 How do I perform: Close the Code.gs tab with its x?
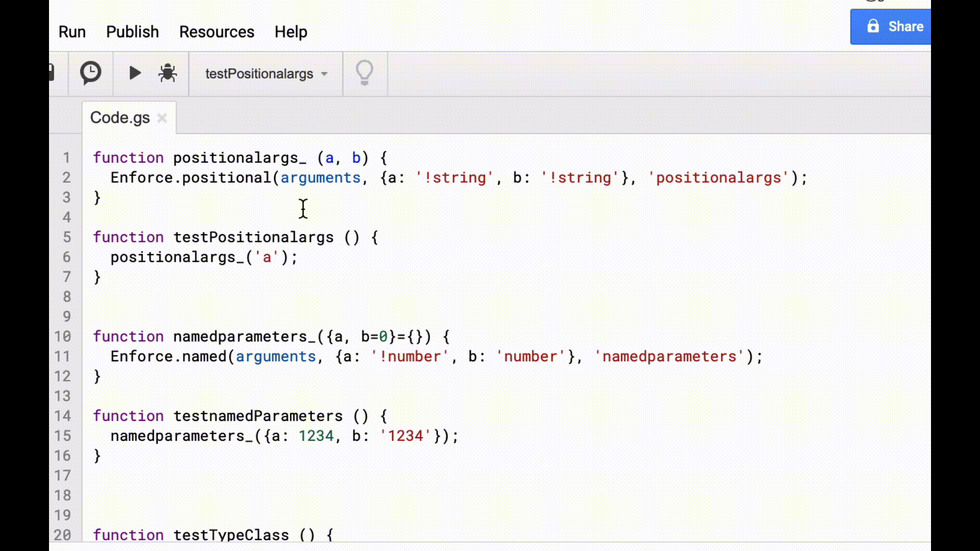tap(162, 118)
